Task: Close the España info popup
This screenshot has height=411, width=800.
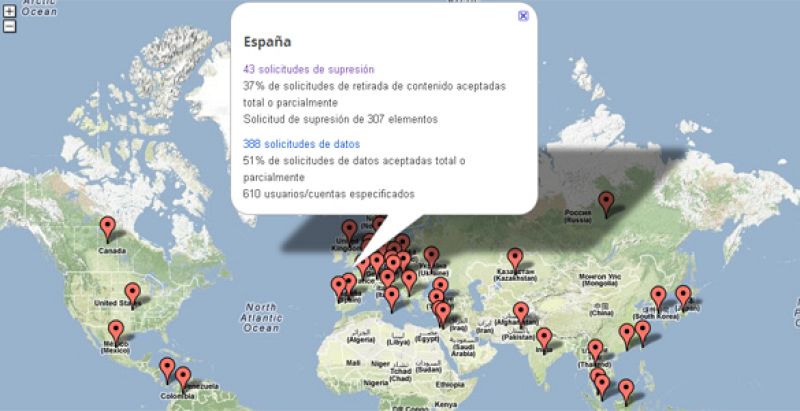Action: coord(523,16)
